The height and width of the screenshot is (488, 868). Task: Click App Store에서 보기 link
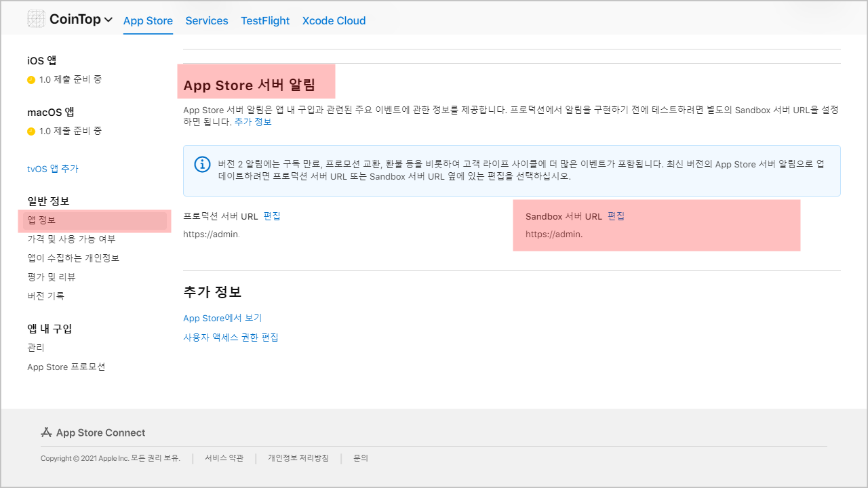point(222,318)
